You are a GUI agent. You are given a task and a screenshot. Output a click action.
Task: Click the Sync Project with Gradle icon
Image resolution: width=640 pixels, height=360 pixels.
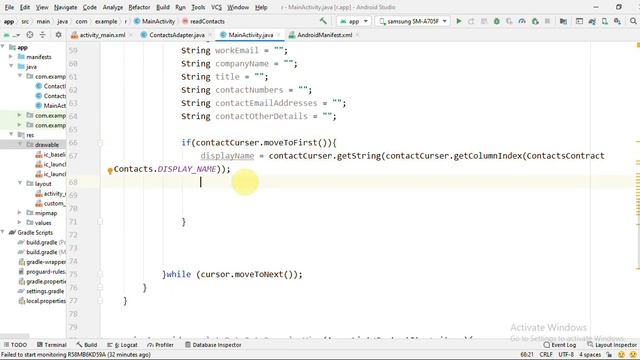pos(592,21)
